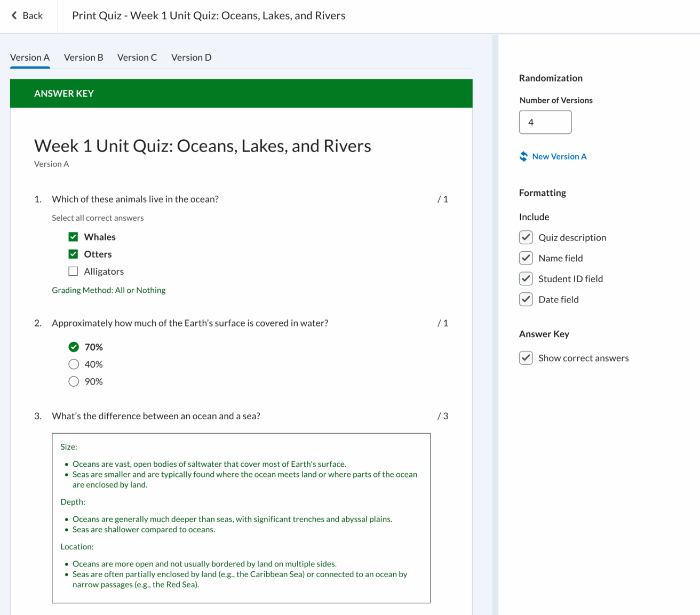The width and height of the screenshot is (700, 615).
Task: Hide correct answers via Show correct answers checkbox
Action: coord(526,358)
